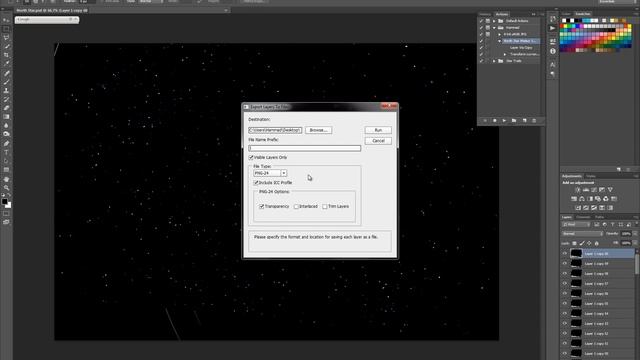Select the Eyedropper tool

click(6, 63)
